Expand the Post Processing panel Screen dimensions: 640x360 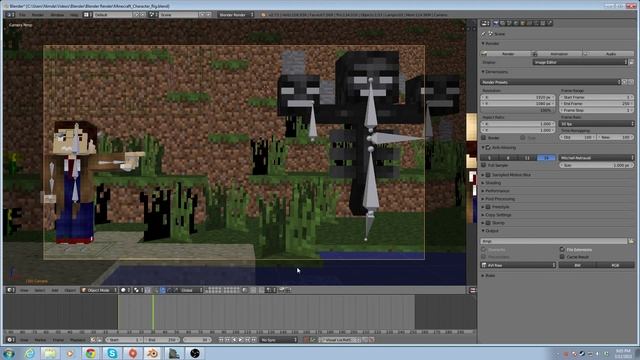click(500, 199)
